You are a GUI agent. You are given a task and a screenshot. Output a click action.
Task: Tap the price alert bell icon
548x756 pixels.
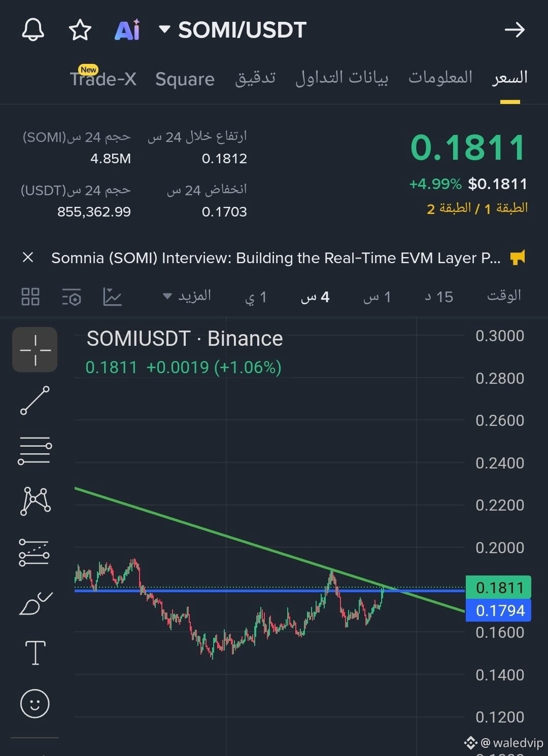[33, 30]
